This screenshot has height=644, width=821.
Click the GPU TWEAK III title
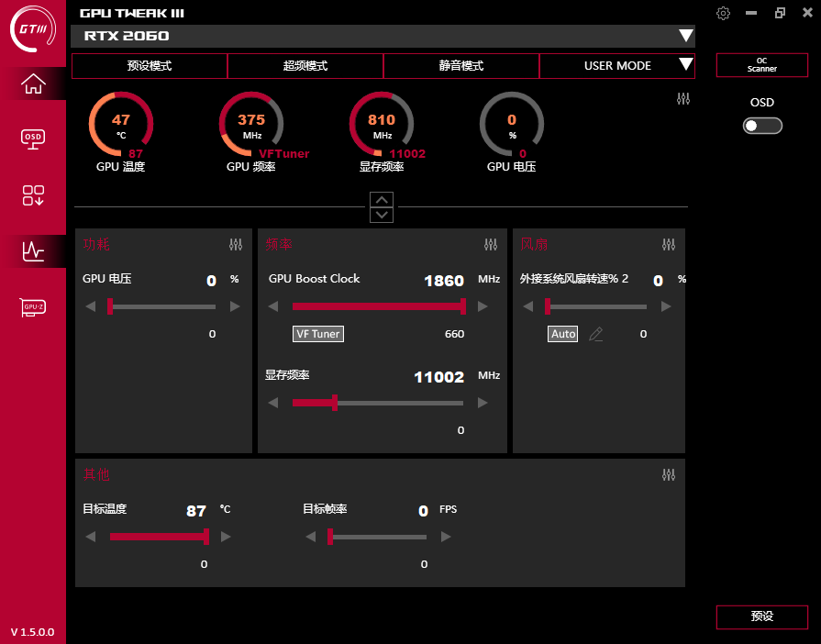[x=132, y=14]
